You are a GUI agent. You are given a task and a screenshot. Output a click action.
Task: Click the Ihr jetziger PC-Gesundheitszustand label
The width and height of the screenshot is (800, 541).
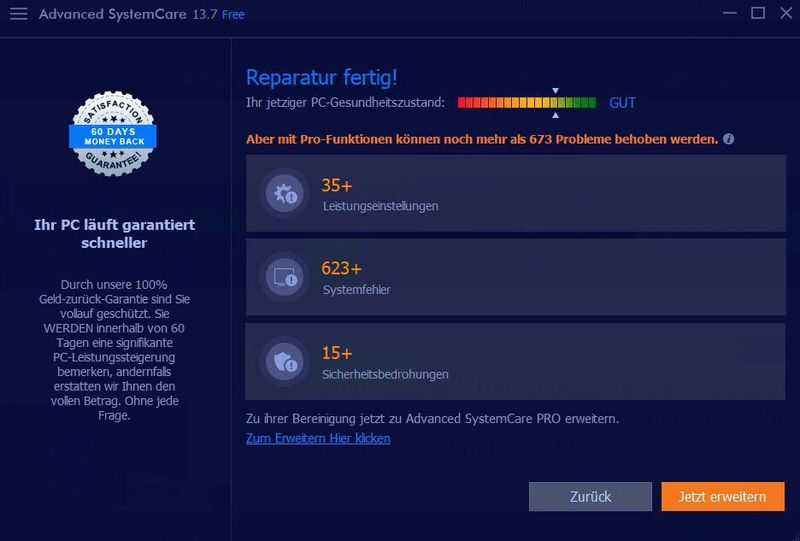(345, 103)
